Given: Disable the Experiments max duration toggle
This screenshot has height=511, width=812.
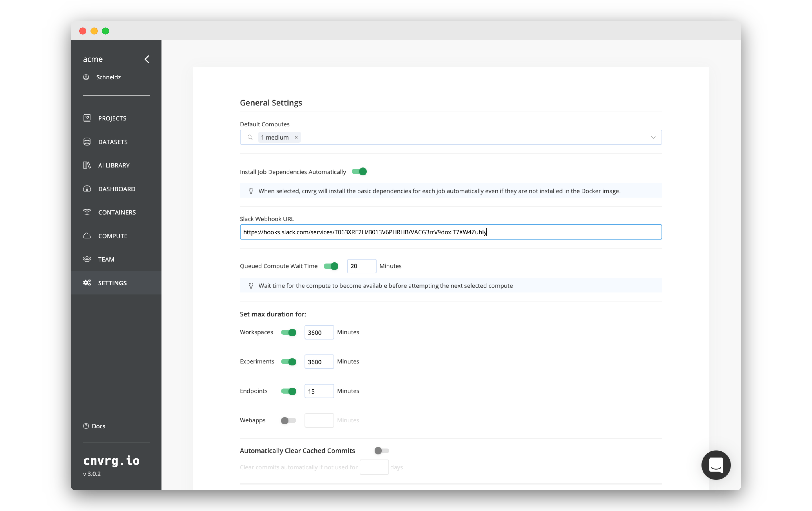Looking at the screenshot, I should (289, 362).
